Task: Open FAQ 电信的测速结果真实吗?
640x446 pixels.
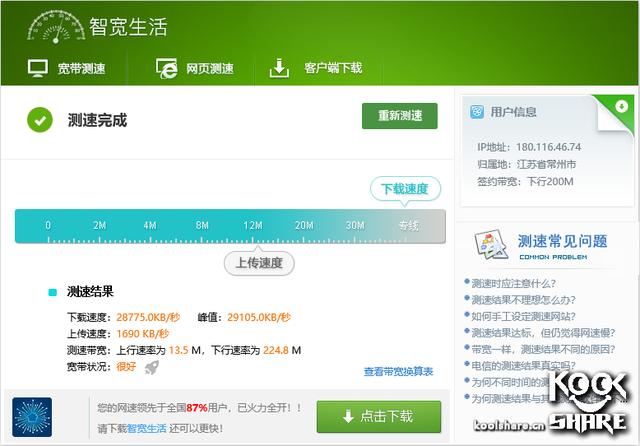Action: click(x=523, y=366)
